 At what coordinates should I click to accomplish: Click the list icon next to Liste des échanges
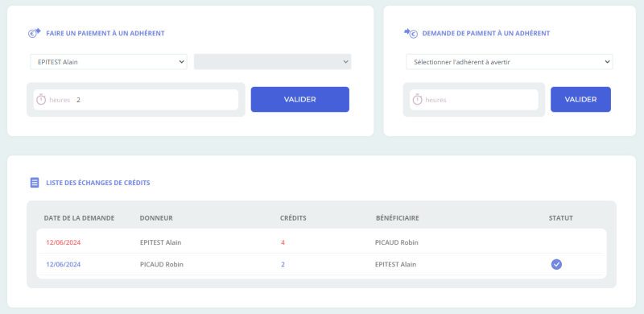35,183
